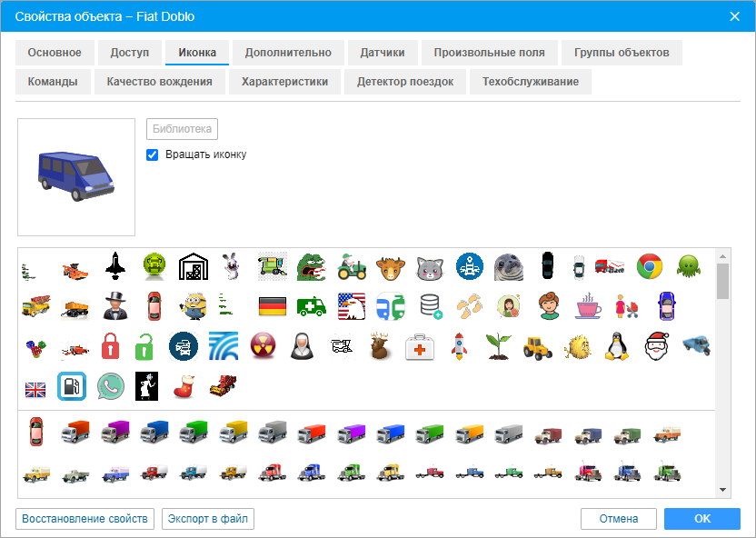
Task: Confirm with the OK button
Action: pyautogui.click(x=702, y=519)
